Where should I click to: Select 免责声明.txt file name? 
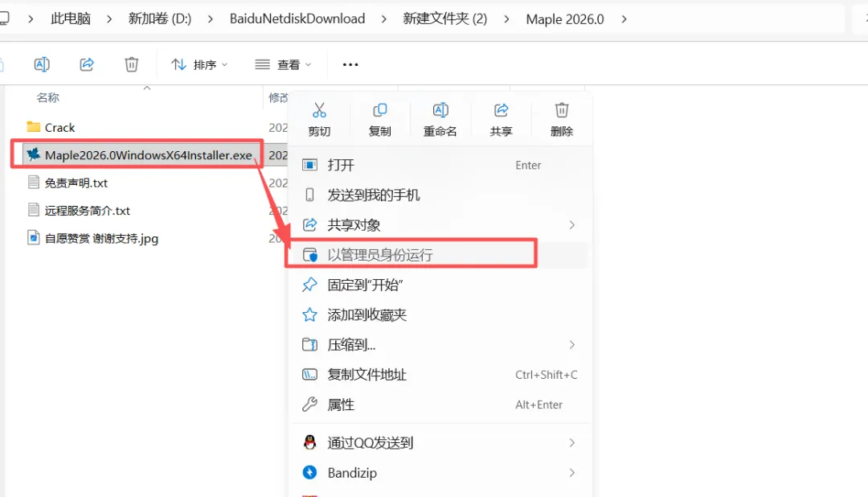[x=76, y=183]
